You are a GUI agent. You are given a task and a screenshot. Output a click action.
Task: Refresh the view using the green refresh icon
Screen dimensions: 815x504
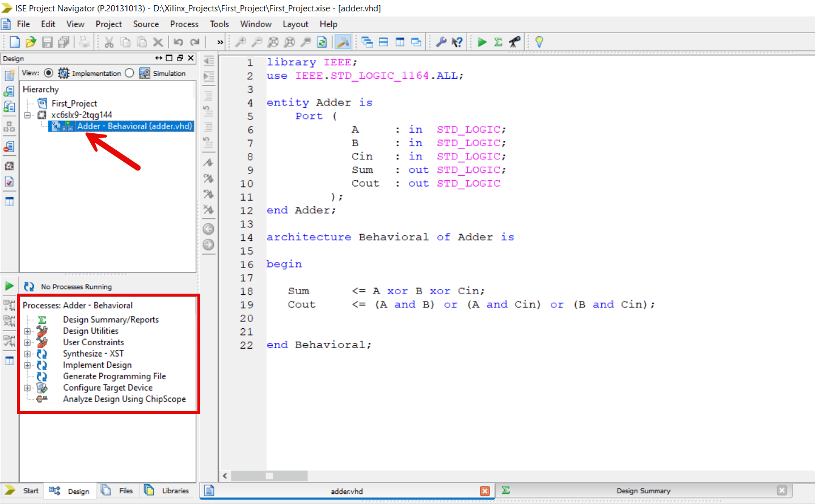pyautogui.click(x=322, y=41)
